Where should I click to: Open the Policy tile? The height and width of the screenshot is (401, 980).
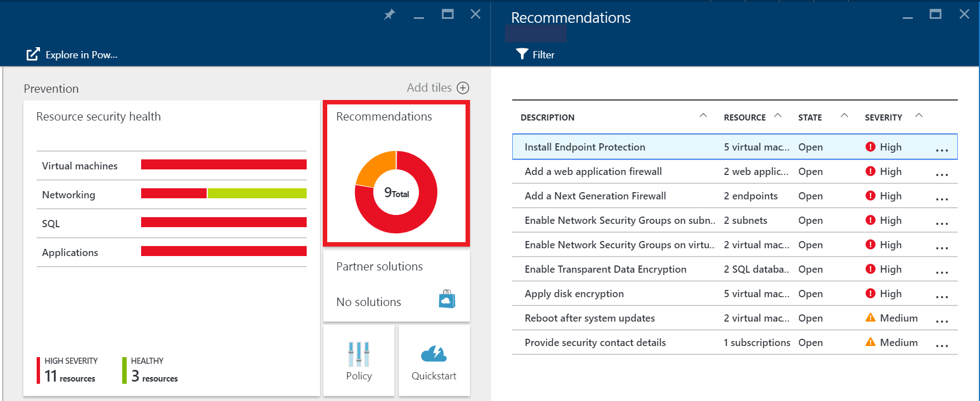[359, 360]
